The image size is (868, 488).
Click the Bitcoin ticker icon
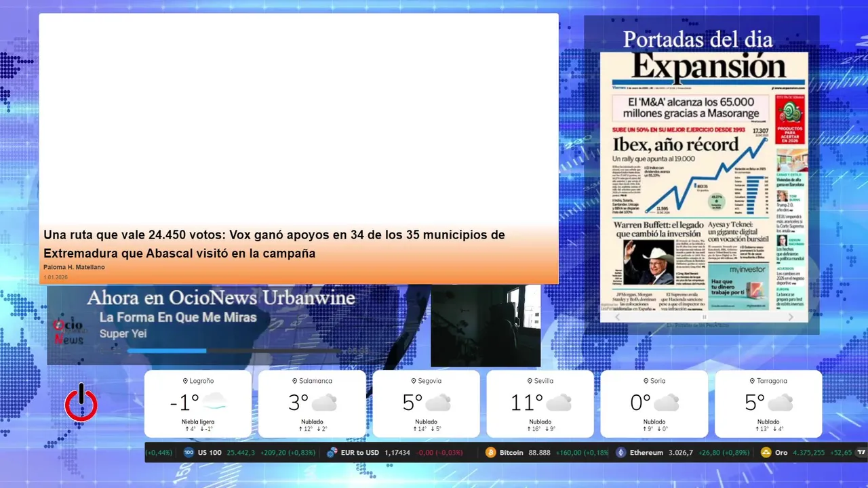[490, 452]
